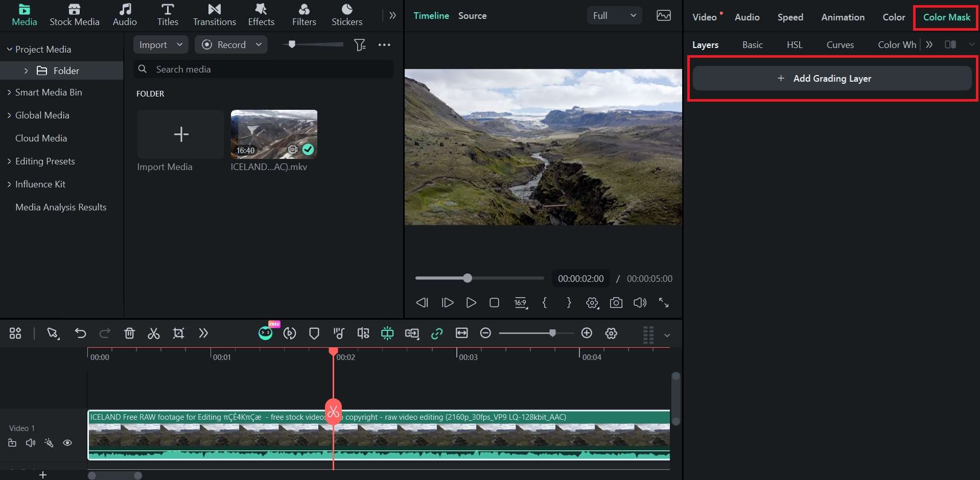This screenshot has height=480, width=980.
Task: Click the Import Media tile
Action: click(180, 134)
